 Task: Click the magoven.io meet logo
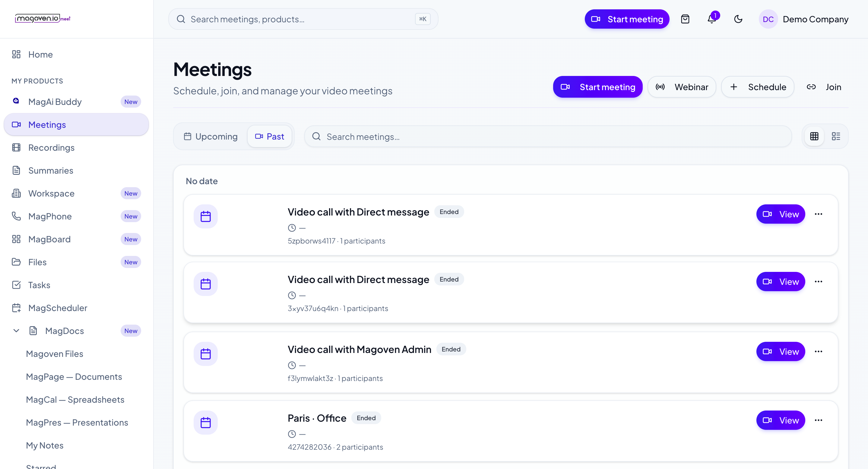click(43, 18)
